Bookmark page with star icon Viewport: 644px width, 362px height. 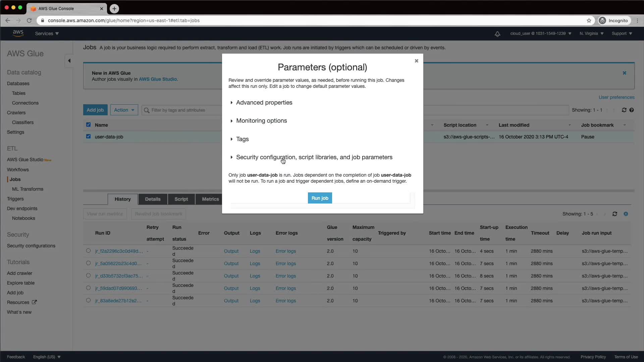[589, 20]
